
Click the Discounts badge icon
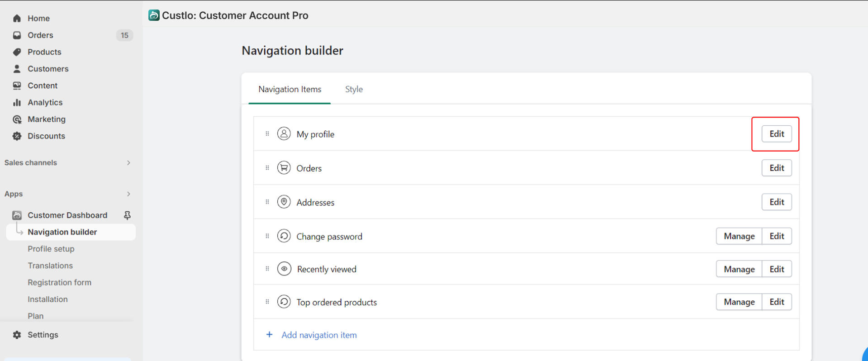coord(17,136)
